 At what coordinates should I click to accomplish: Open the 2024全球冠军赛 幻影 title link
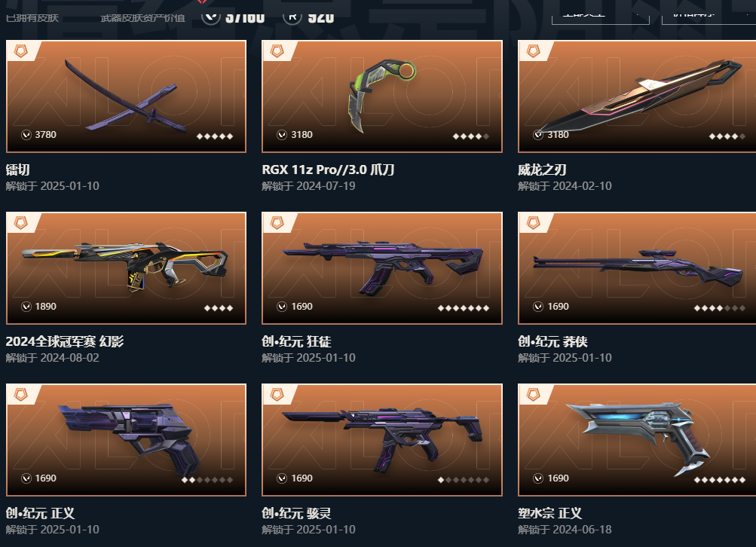coord(65,342)
